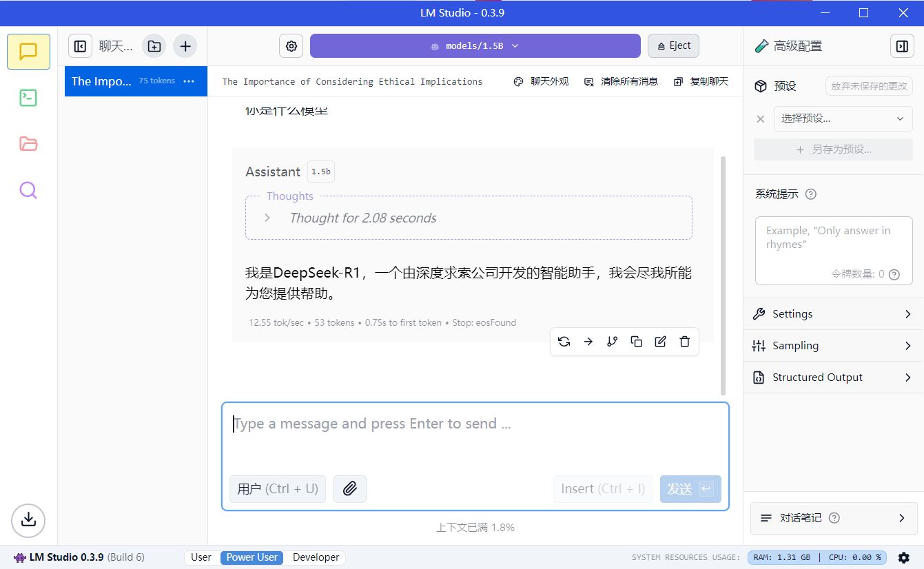Open the models/1.5B model selector
The width and height of the screenshot is (924, 569).
click(x=475, y=46)
